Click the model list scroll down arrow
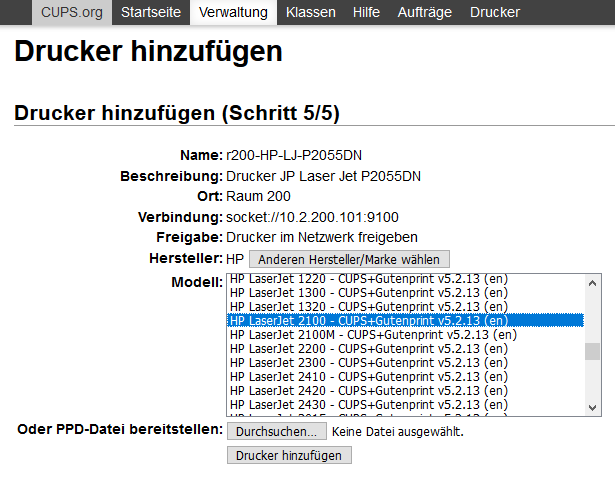 (x=593, y=408)
